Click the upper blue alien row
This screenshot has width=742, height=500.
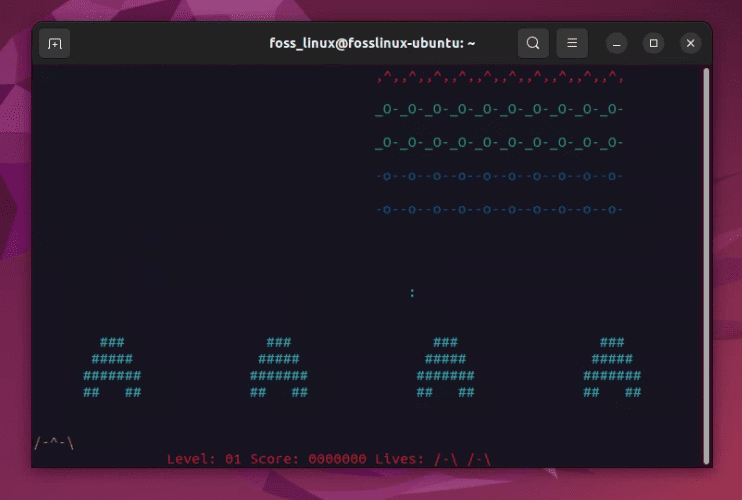coord(499,176)
